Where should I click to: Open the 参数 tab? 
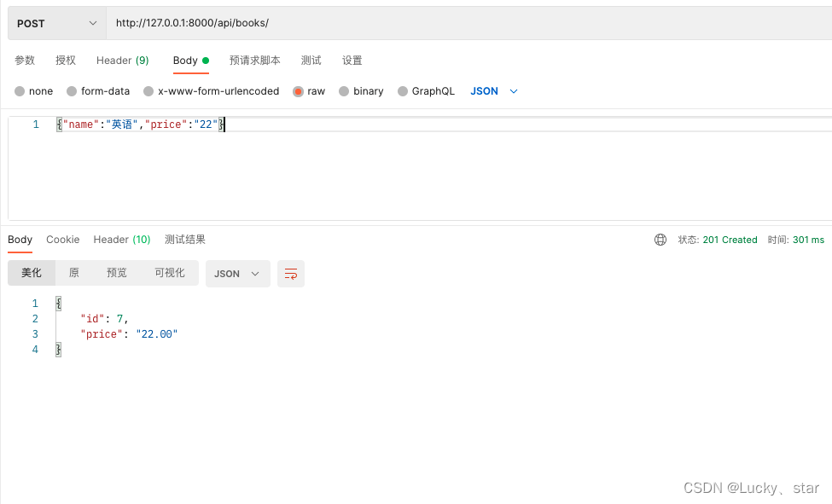[x=25, y=61]
